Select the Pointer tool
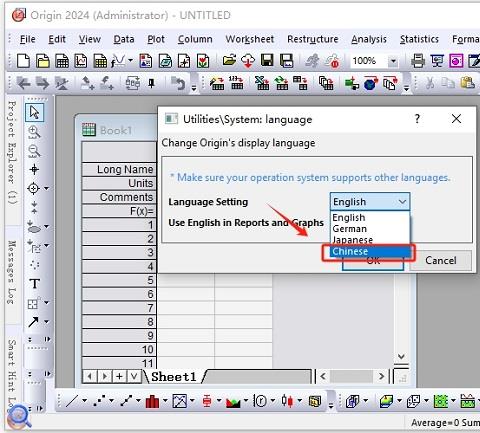 (34, 113)
